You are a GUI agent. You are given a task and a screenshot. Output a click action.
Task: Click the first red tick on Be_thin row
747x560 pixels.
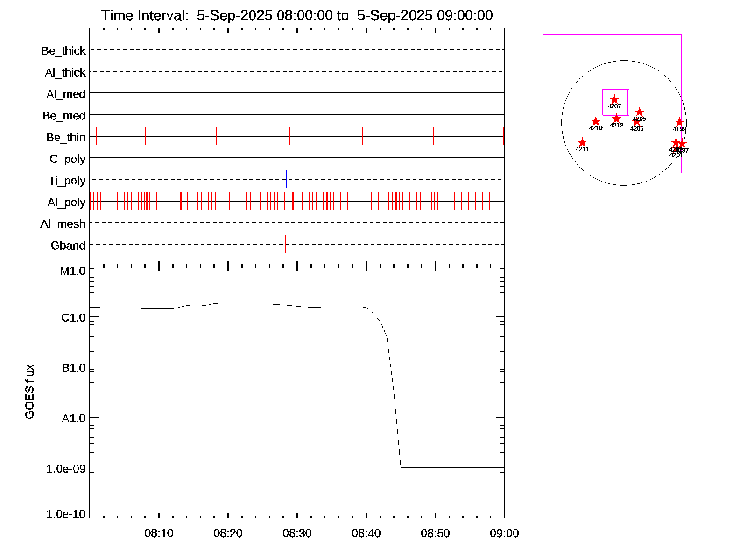96,136
